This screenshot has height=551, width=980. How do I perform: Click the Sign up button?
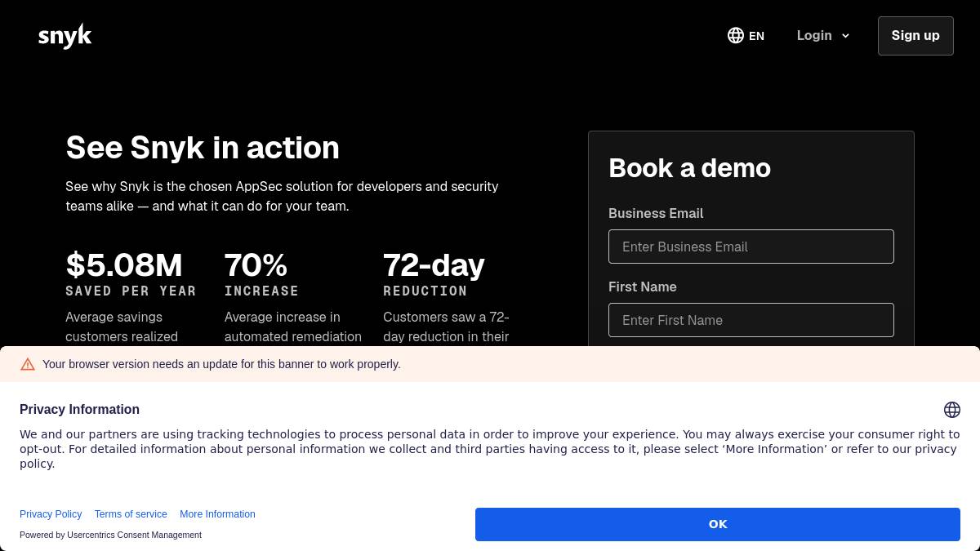[915, 36]
